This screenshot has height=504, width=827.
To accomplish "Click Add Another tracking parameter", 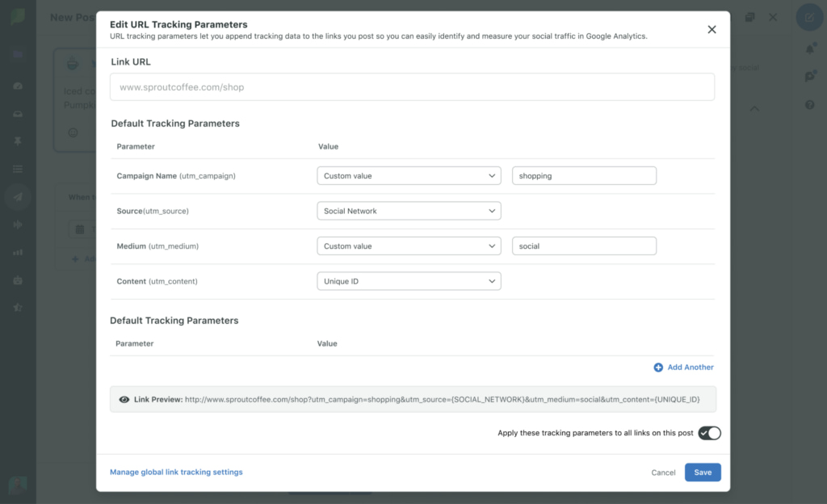I will click(683, 367).
